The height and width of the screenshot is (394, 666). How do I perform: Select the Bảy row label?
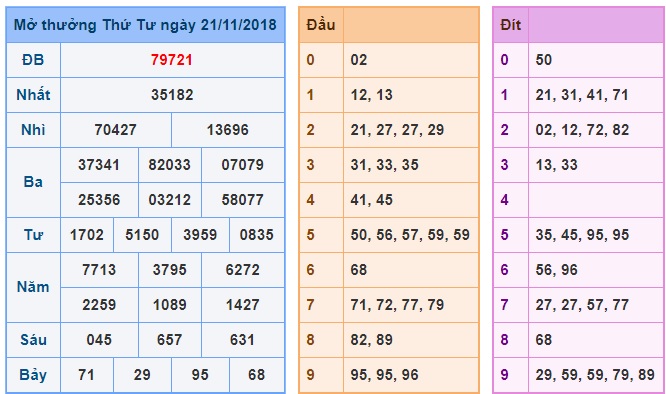pyautogui.click(x=33, y=375)
